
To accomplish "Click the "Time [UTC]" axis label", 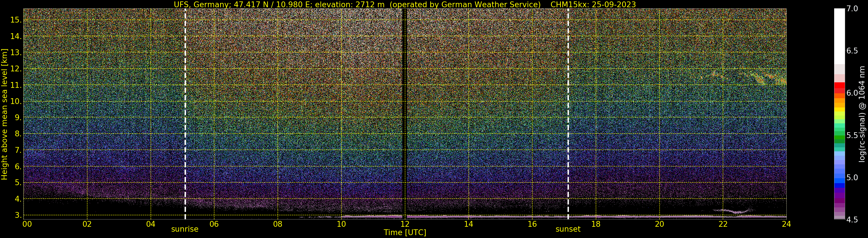I will pyautogui.click(x=405, y=233).
